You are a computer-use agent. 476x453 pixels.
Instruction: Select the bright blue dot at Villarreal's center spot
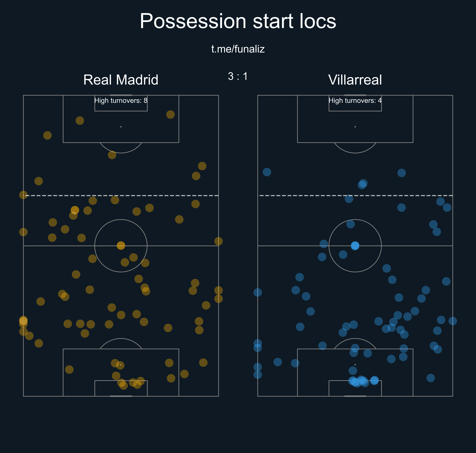pos(355,246)
